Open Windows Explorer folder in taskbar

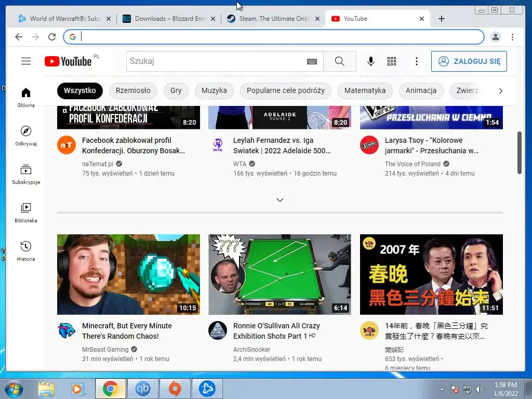[46, 389]
